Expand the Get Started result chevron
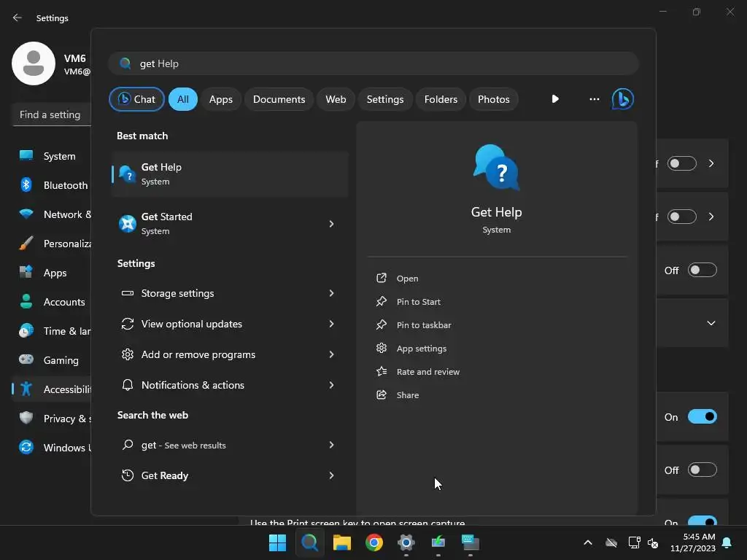747x560 pixels. pyautogui.click(x=332, y=223)
